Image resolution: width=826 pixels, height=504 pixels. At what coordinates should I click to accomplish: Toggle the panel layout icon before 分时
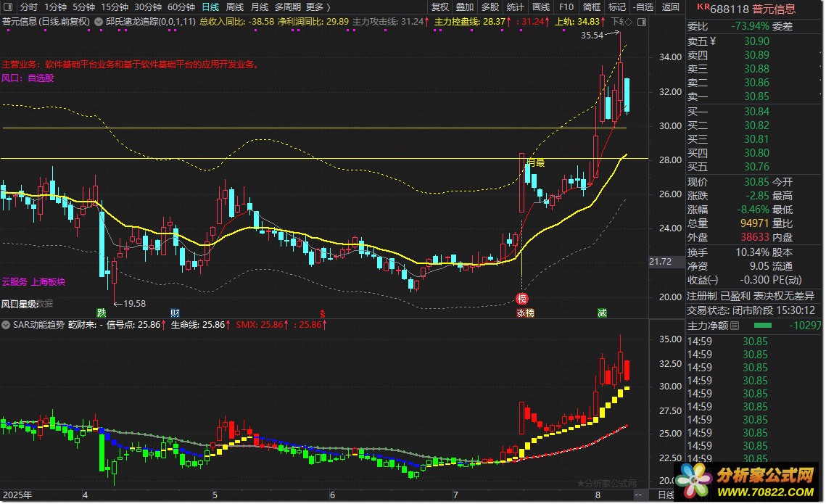tap(8, 7)
